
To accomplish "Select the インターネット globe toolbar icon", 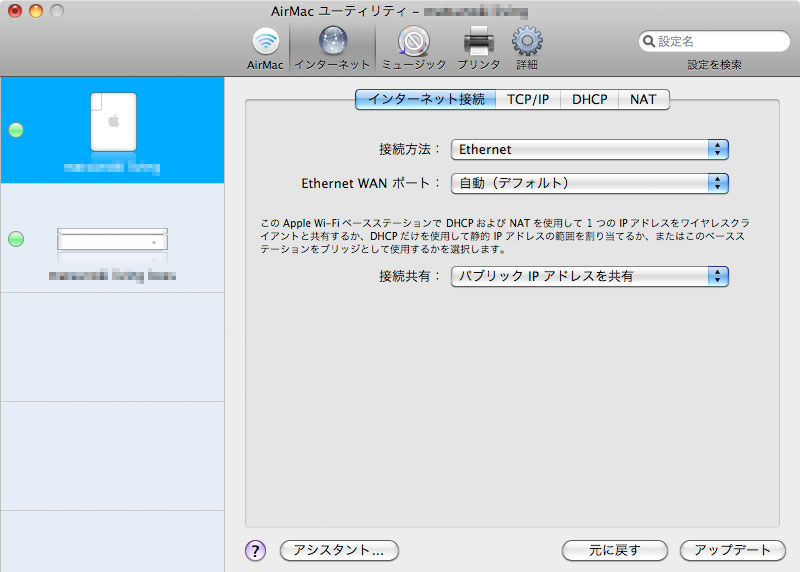I will pos(333,42).
